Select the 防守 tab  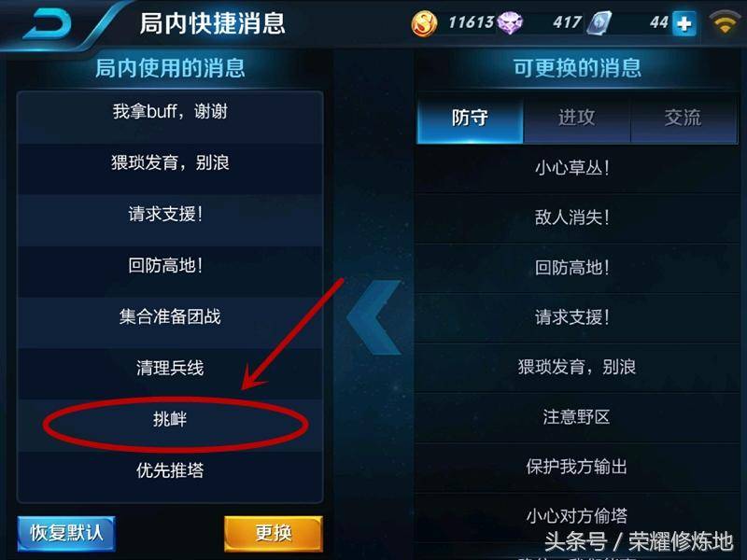(x=471, y=119)
